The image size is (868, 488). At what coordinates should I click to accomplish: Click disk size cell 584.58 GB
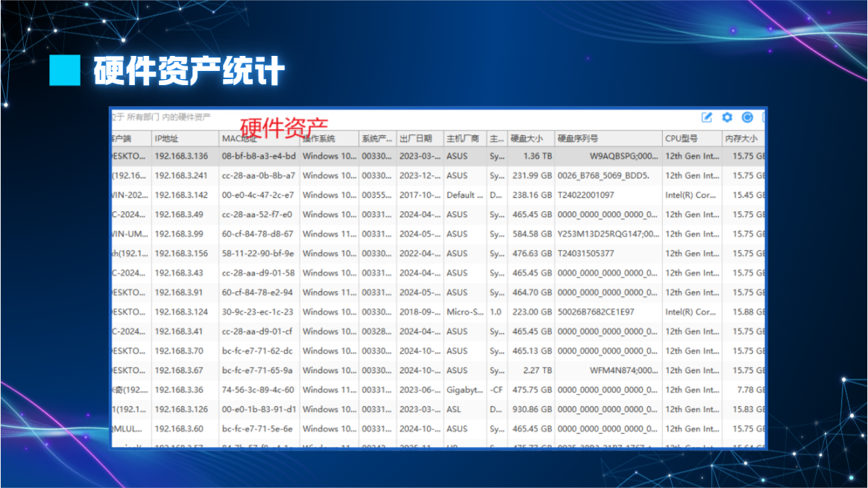[x=532, y=234]
